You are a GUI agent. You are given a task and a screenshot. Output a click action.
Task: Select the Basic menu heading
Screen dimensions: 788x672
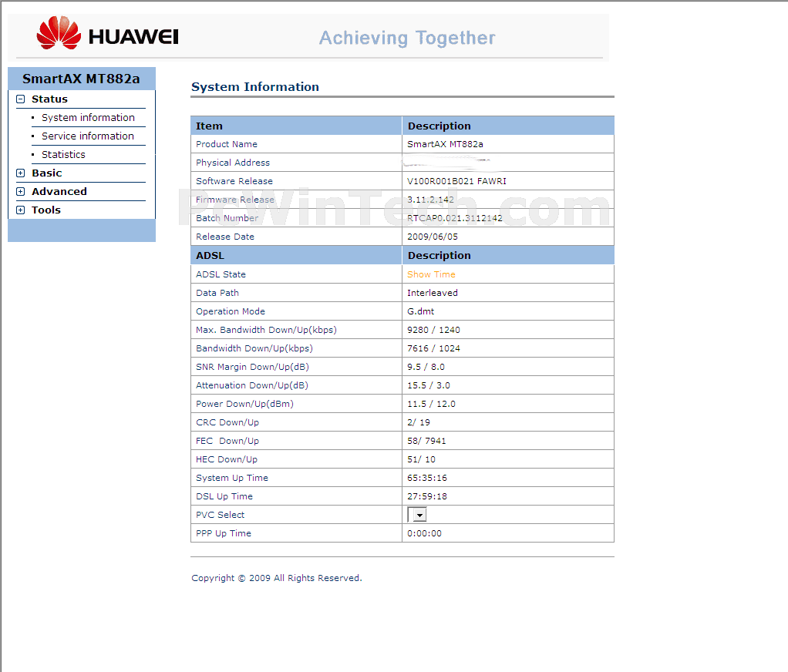click(x=47, y=173)
